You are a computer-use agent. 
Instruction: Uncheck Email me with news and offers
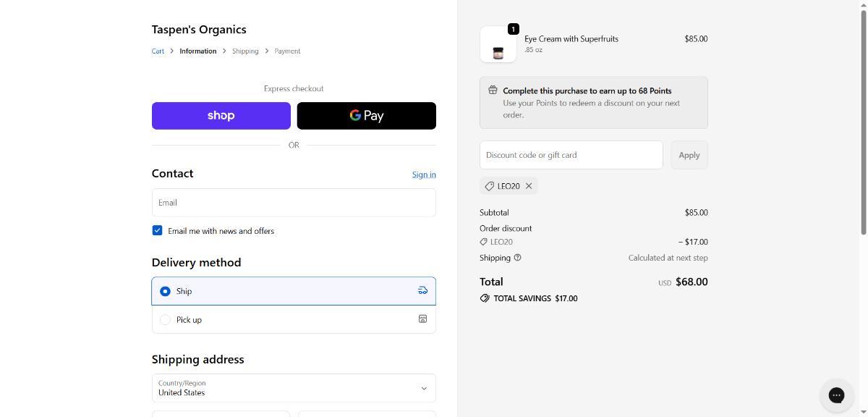tap(157, 231)
